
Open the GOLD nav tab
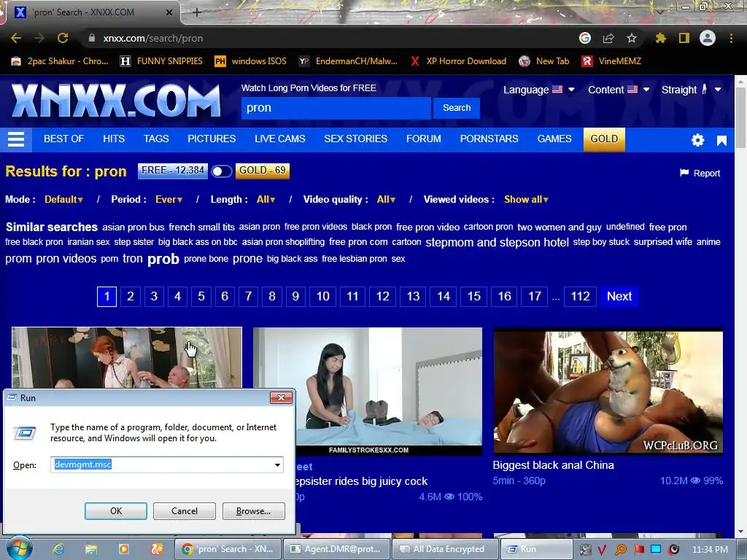(604, 139)
